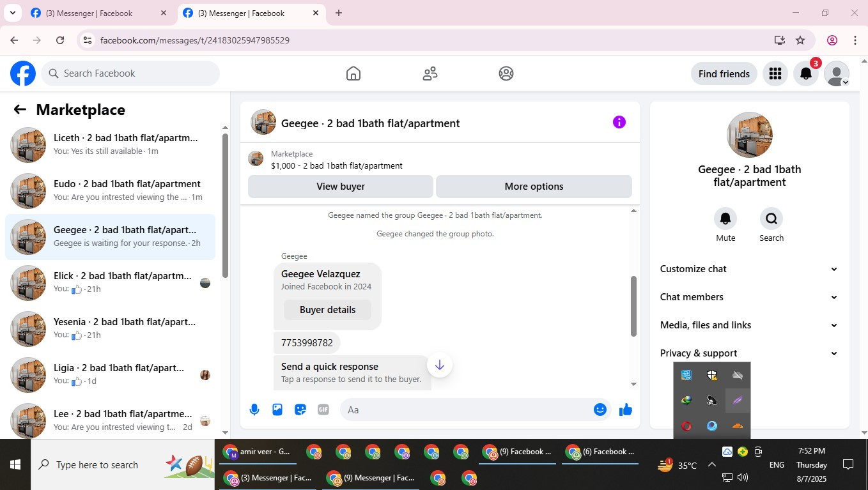Open the tab search dropdown in Chrome

pos(12,13)
